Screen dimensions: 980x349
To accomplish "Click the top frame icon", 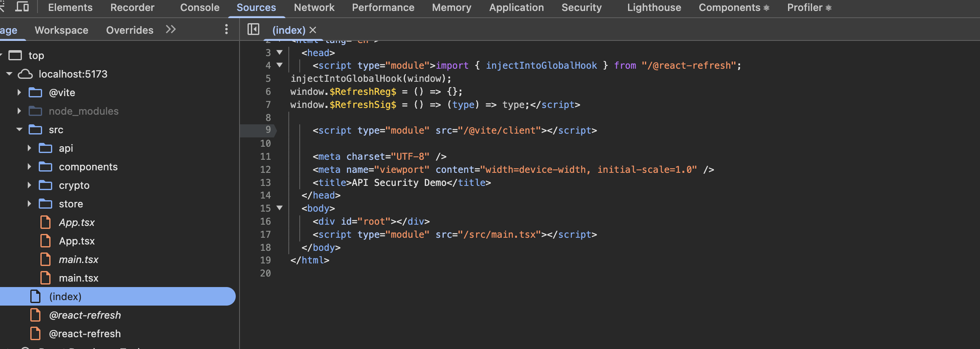I will pos(15,55).
